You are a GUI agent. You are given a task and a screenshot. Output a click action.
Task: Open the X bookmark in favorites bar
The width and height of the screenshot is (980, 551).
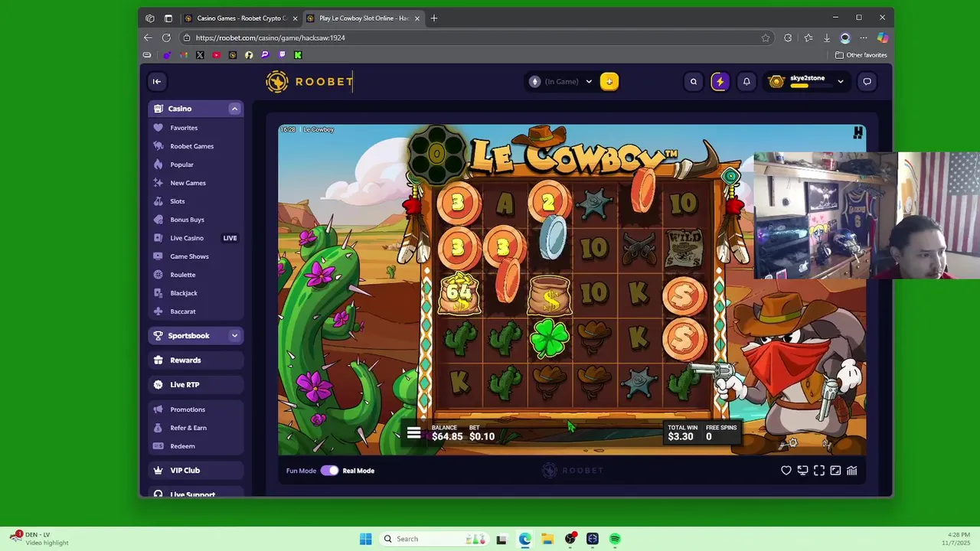coord(200,55)
